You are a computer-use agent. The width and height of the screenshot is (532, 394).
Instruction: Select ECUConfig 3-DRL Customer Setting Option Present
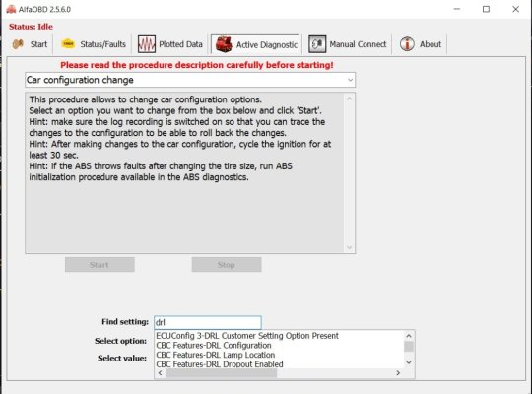247,336
